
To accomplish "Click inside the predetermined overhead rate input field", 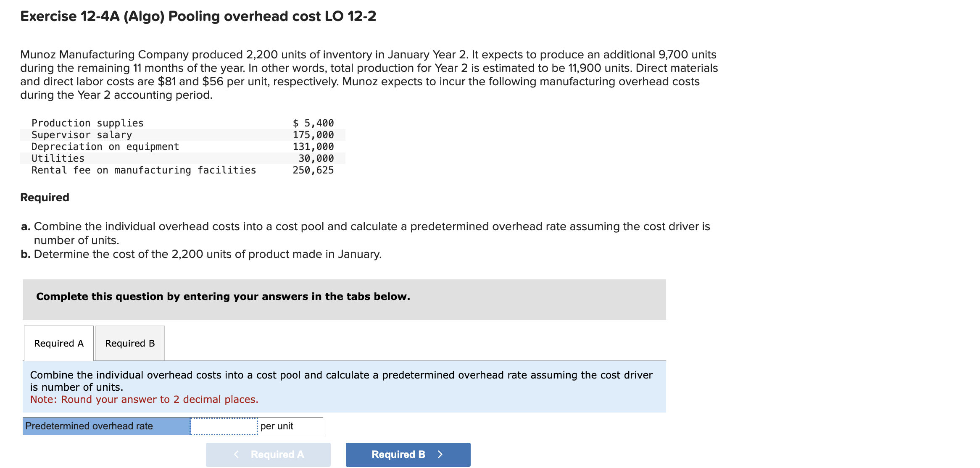I will point(223,426).
